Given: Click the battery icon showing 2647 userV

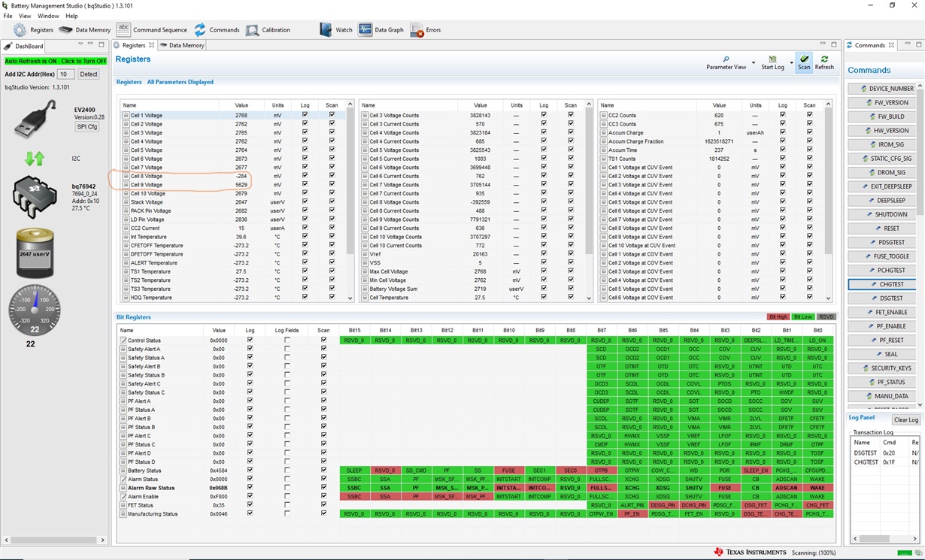Looking at the screenshot, I should click(x=35, y=253).
